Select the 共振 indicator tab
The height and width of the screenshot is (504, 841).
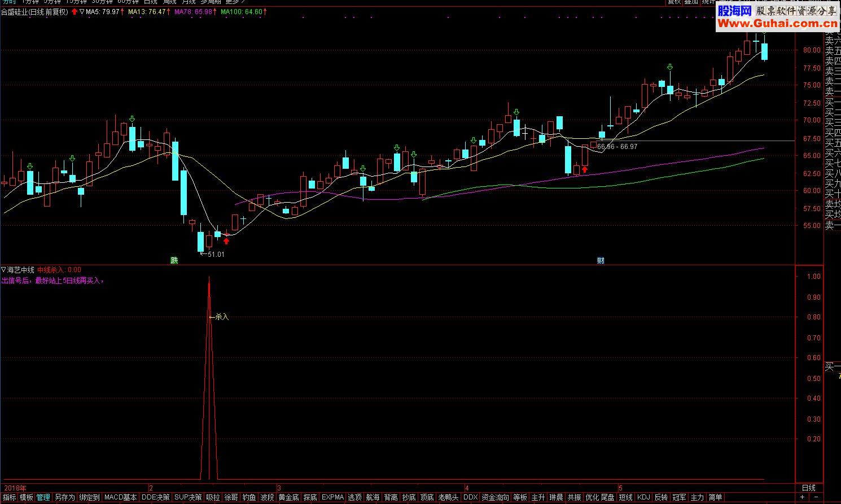tap(574, 497)
